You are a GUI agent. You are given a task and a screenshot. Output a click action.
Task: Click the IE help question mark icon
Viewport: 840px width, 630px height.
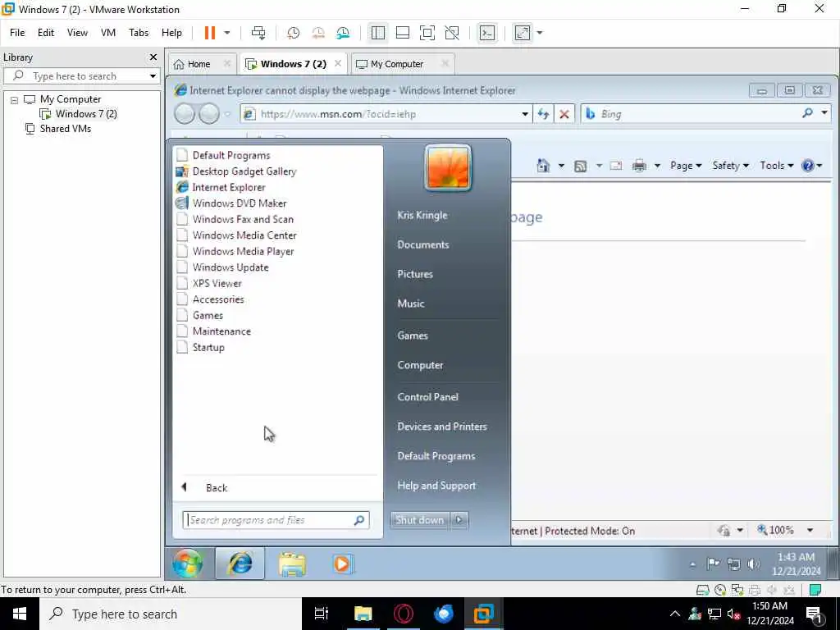(x=807, y=166)
